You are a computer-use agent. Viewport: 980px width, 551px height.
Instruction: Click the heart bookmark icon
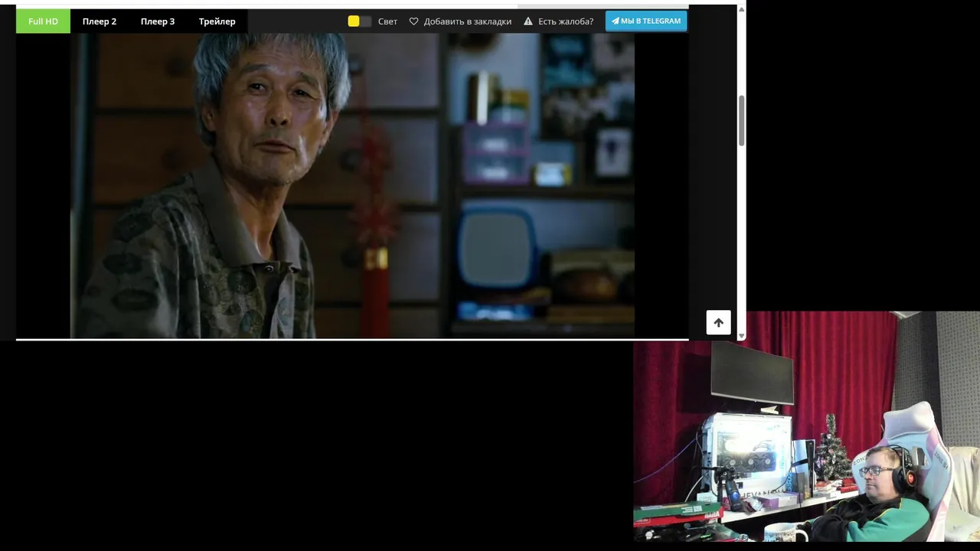coord(413,21)
